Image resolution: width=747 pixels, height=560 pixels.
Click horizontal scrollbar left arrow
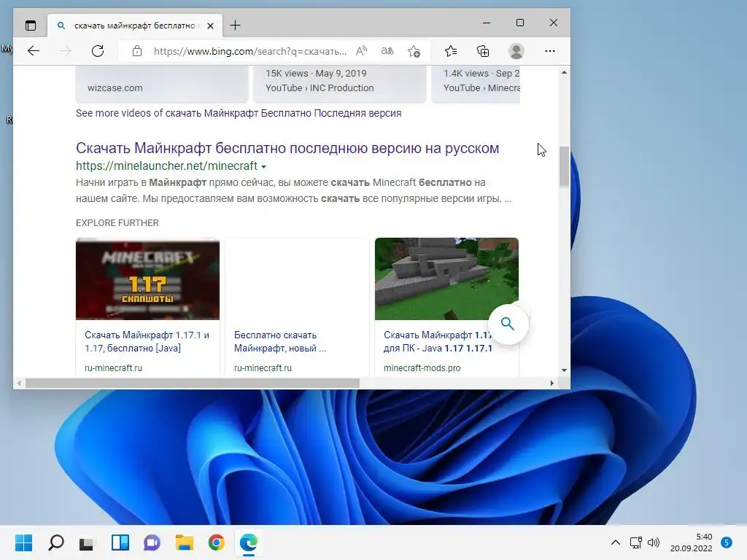(x=19, y=383)
